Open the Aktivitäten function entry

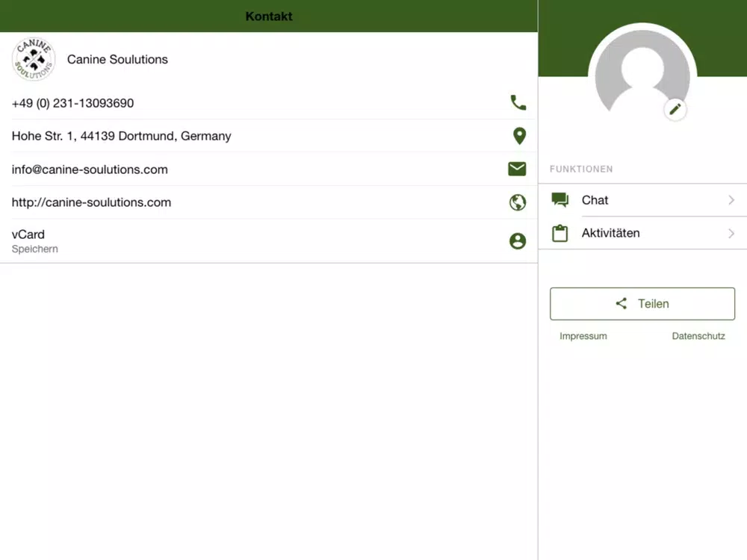click(x=642, y=233)
